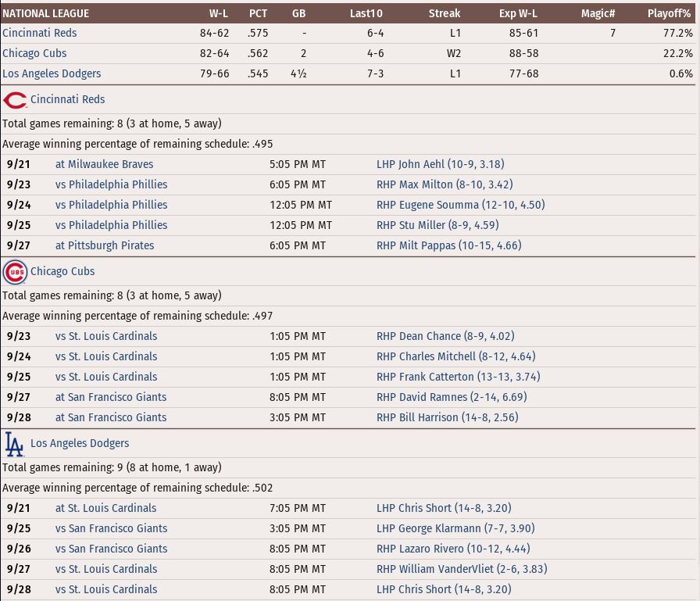Open pitcher RHP Max Milton profile

(x=445, y=184)
